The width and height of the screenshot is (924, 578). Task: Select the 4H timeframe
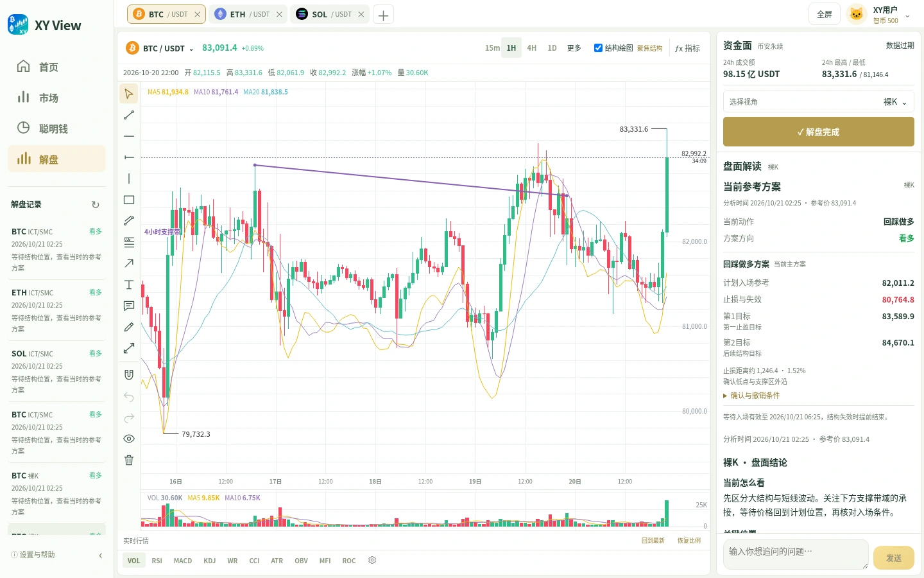(x=532, y=48)
